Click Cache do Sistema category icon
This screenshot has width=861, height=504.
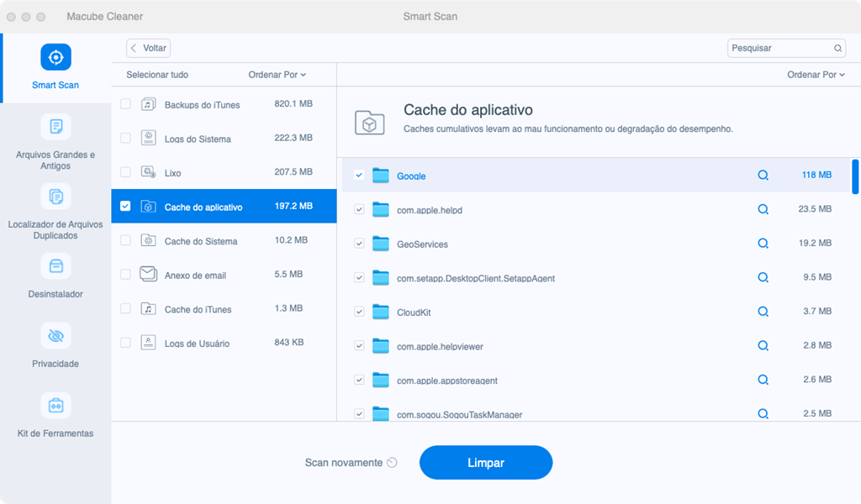coord(148,240)
